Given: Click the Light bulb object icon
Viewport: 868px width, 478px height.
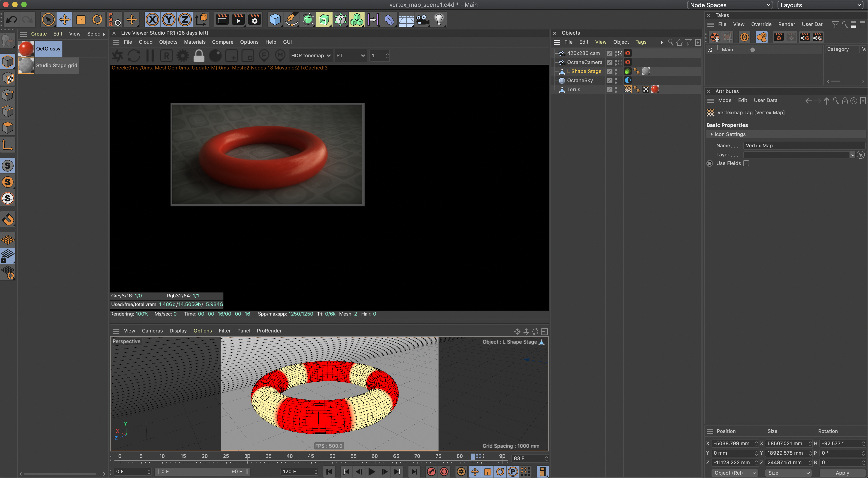Looking at the screenshot, I should coord(439,19).
